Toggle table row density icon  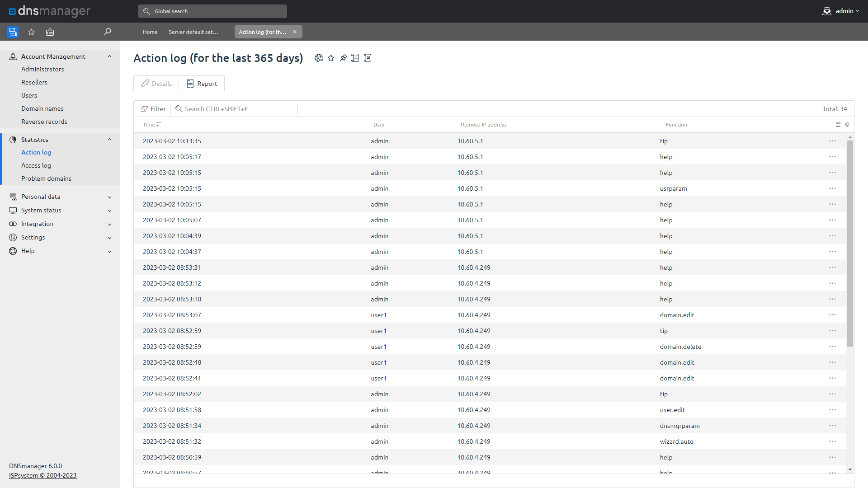838,125
